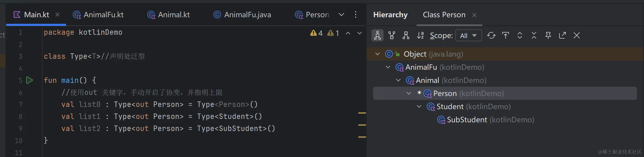The height and width of the screenshot is (157, 644).
Task: Refresh the hierarchy tree
Action: click(x=491, y=36)
